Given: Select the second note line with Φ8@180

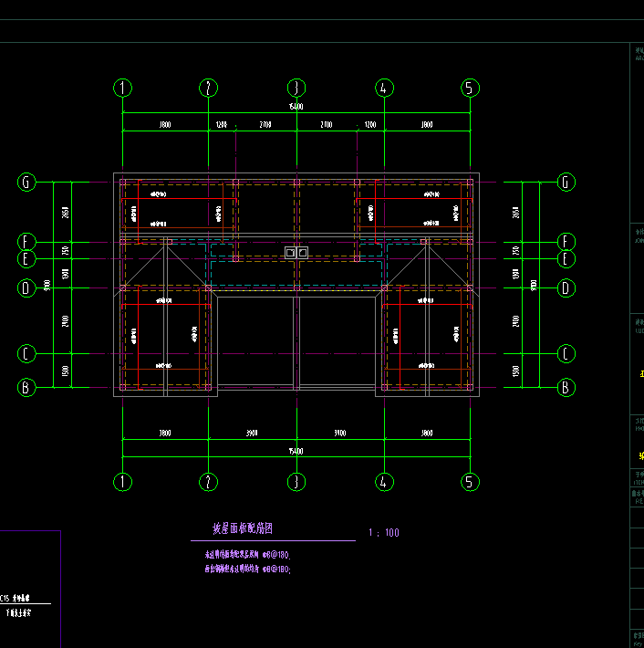Looking at the screenshot, I should point(247,570).
